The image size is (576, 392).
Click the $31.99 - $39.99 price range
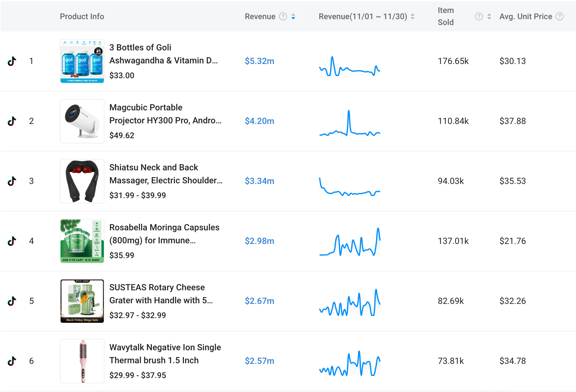[138, 195]
